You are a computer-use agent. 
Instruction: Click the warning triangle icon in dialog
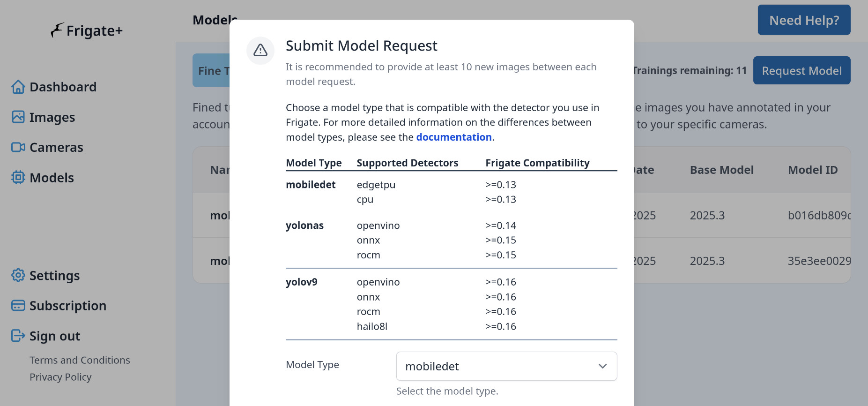pos(260,50)
